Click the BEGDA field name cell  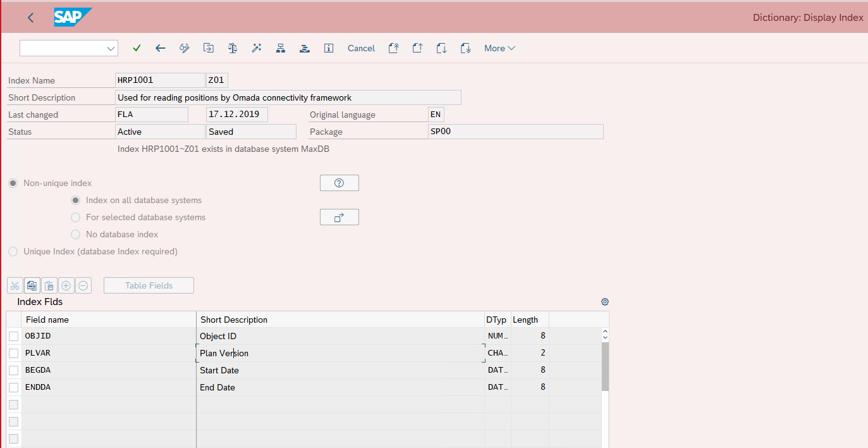point(109,370)
